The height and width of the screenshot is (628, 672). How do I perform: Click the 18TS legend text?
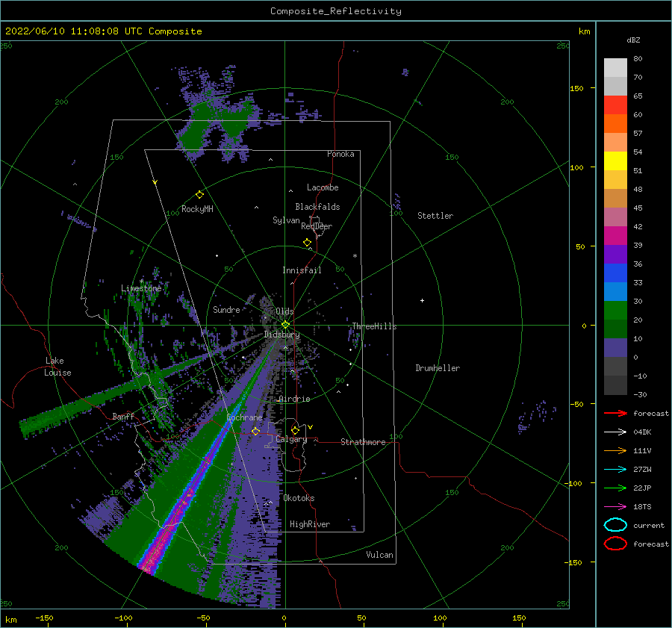pos(642,507)
